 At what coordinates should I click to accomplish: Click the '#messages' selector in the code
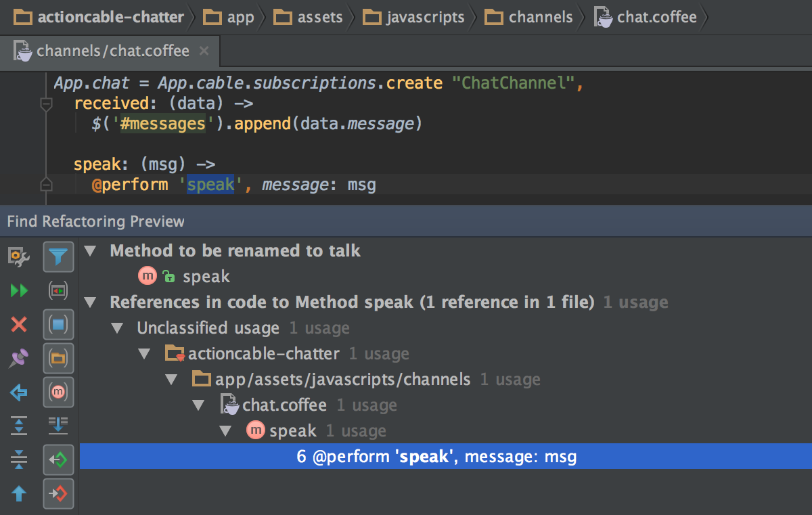162,124
